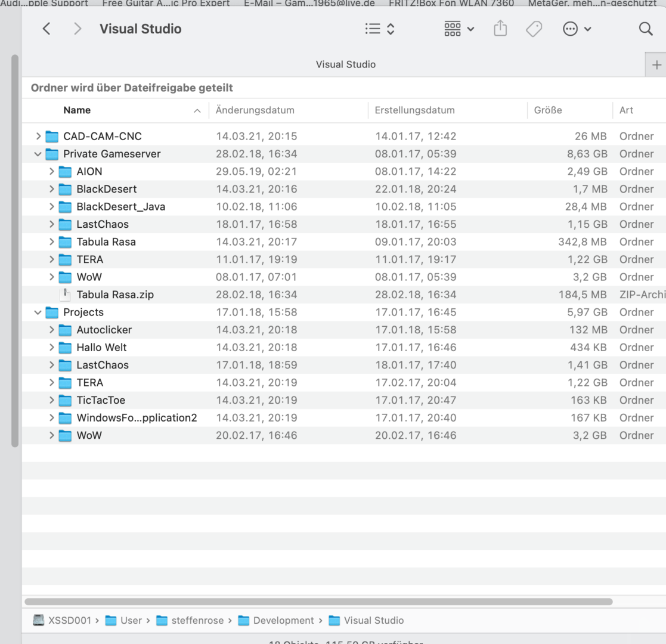Add a new Finder tab
This screenshot has width=666, height=644.
[656, 65]
